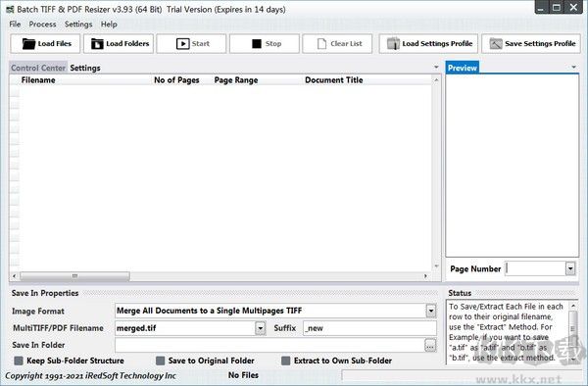Click the Load Folders toolbar button
This screenshot has height=386, width=588.
point(119,44)
